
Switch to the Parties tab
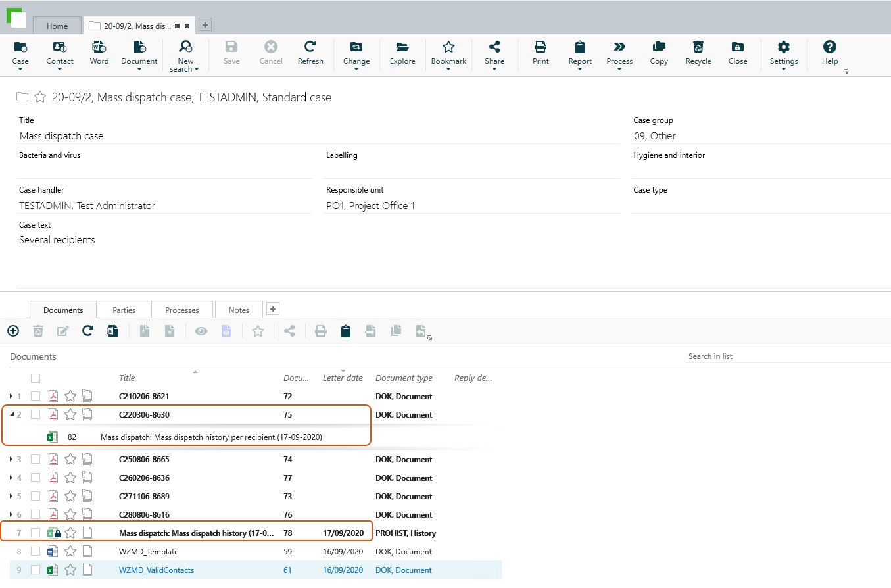tap(124, 310)
